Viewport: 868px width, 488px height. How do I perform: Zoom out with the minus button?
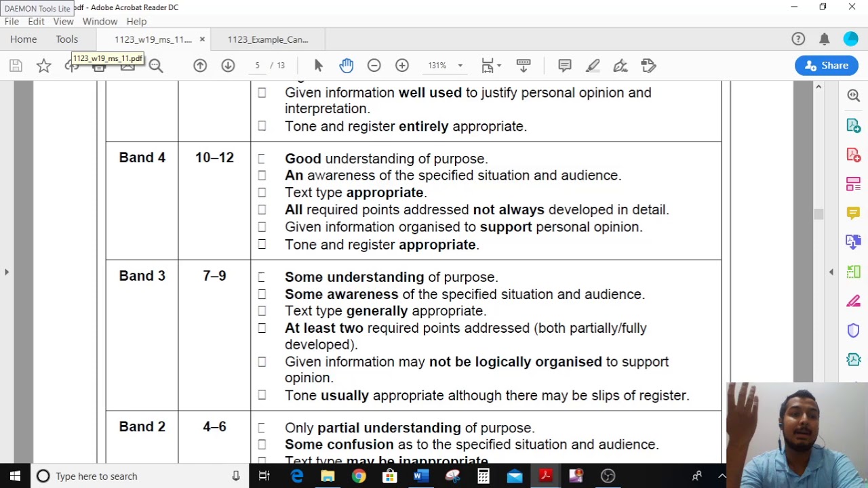point(374,66)
